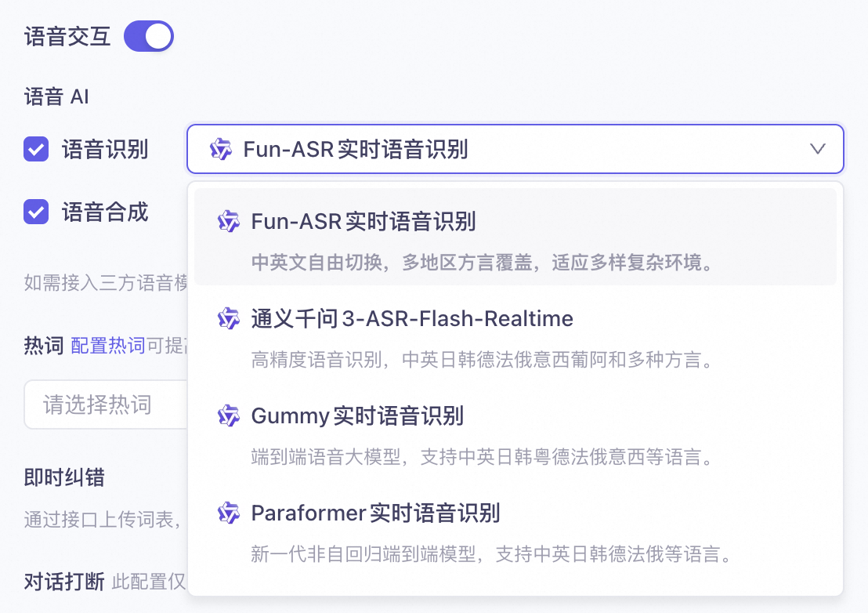The image size is (868, 613).
Task: Click the 语音 AI section heading
Action: tap(56, 96)
